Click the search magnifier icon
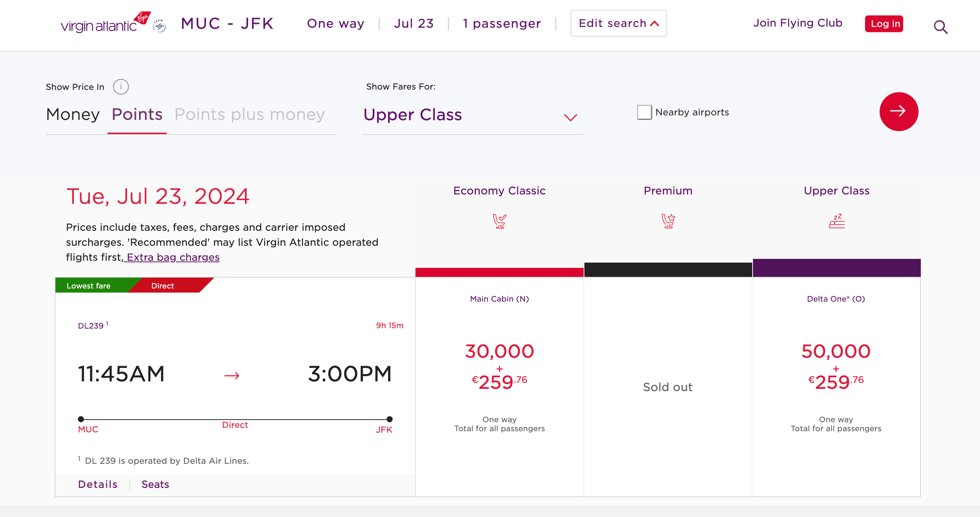The height and width of the screenshot is (517, 980). pyautogui.click(x=941, y=27)
